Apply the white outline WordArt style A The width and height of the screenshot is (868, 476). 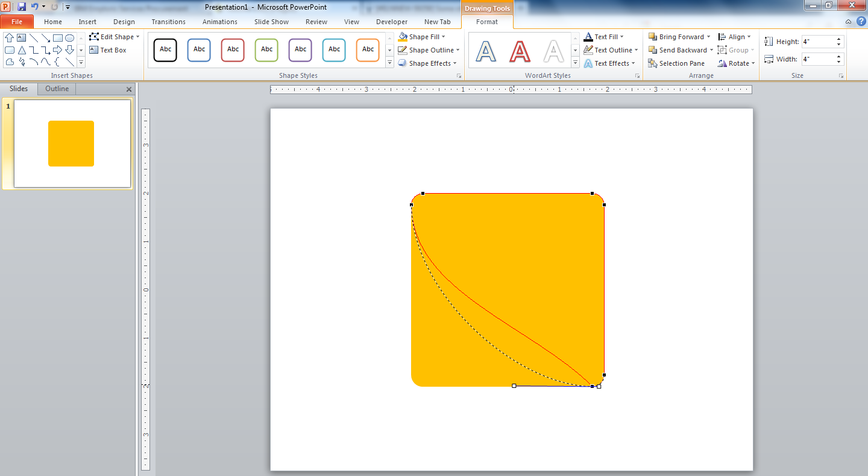[553, 51]
